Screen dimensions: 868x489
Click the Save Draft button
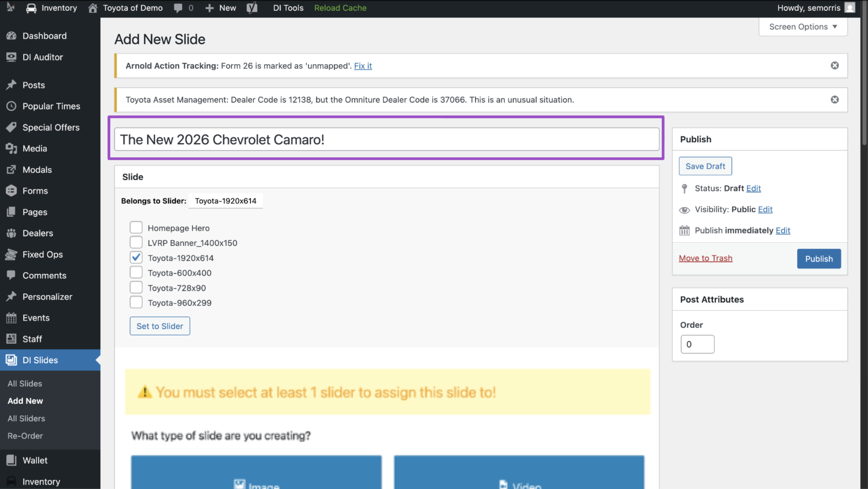[x=705, y=166]
